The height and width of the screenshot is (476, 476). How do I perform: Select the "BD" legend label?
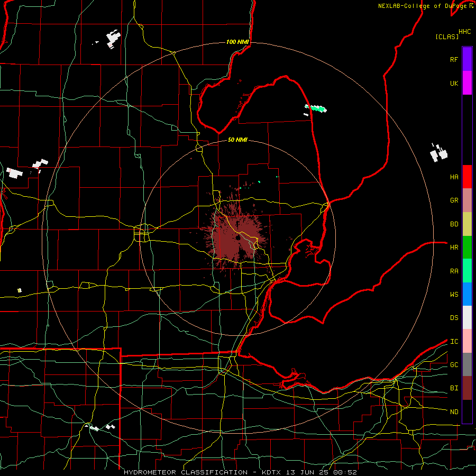point(454,224)
